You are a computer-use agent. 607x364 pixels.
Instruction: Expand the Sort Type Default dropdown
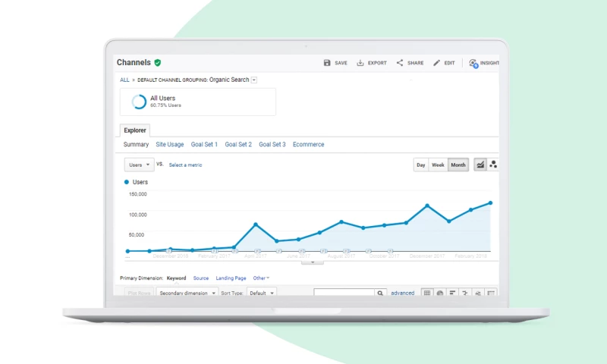click(x=261, y=293)
